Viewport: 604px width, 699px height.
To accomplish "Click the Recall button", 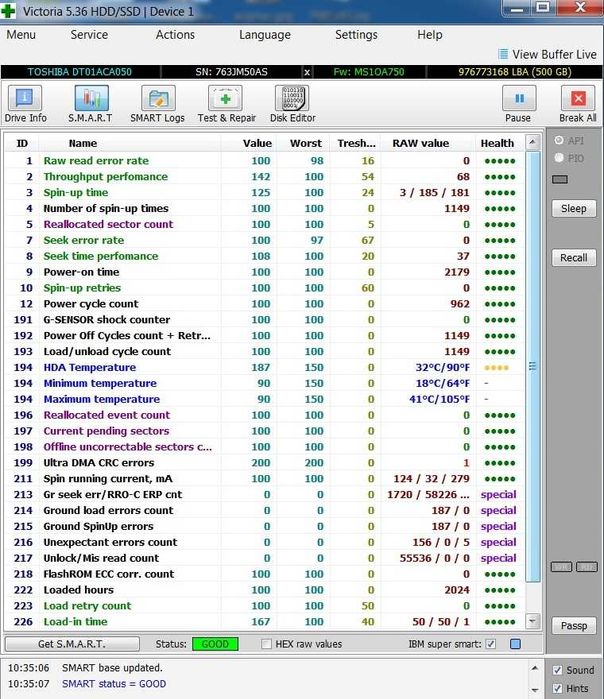I will [574, 258].
